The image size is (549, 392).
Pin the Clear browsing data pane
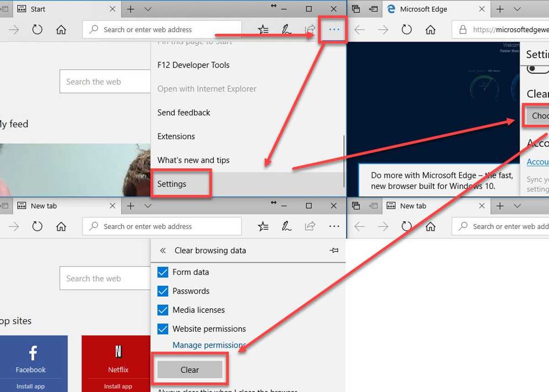[x=334, y=251]
